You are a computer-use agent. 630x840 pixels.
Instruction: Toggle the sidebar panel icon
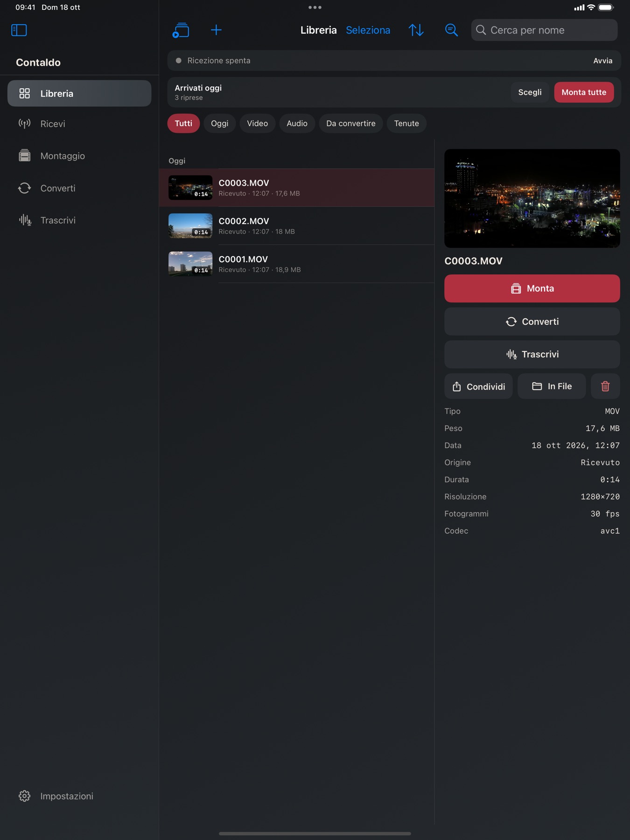coord(19,30)
